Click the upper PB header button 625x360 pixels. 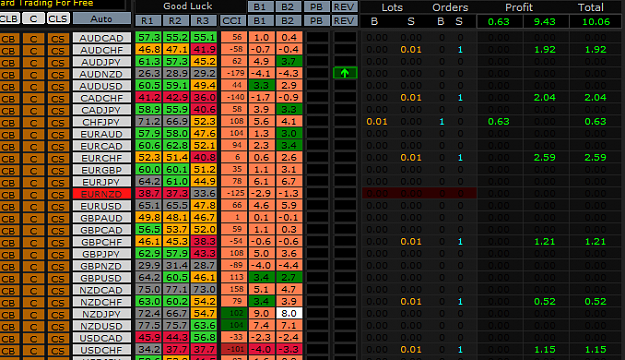coord(316,7)
